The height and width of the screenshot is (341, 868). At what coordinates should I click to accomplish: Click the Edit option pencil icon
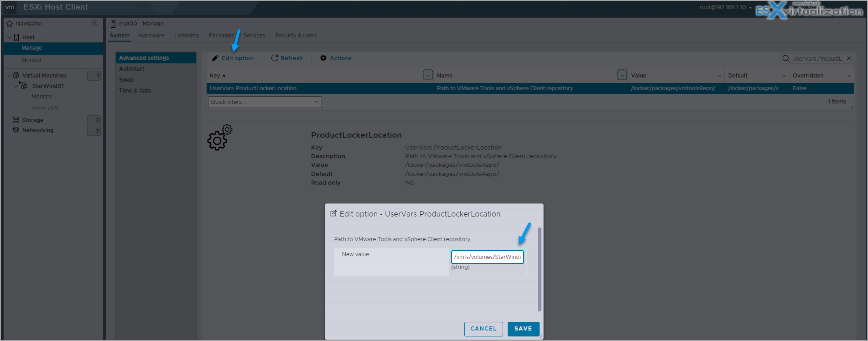click(x=215, y=58)
